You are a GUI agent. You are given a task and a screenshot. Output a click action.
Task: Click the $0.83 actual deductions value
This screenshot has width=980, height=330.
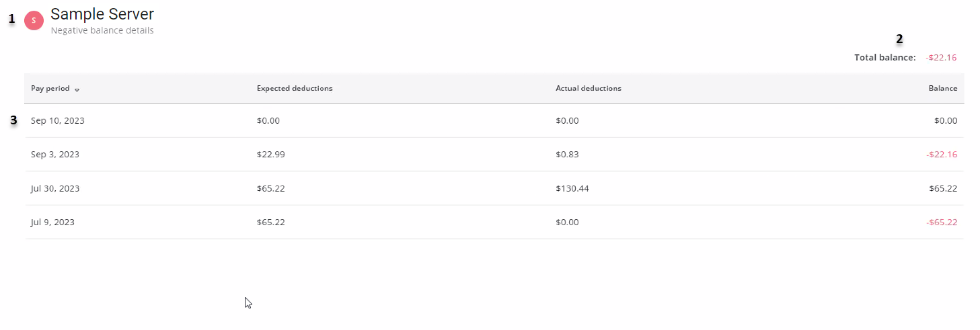[x=567, y=155]
